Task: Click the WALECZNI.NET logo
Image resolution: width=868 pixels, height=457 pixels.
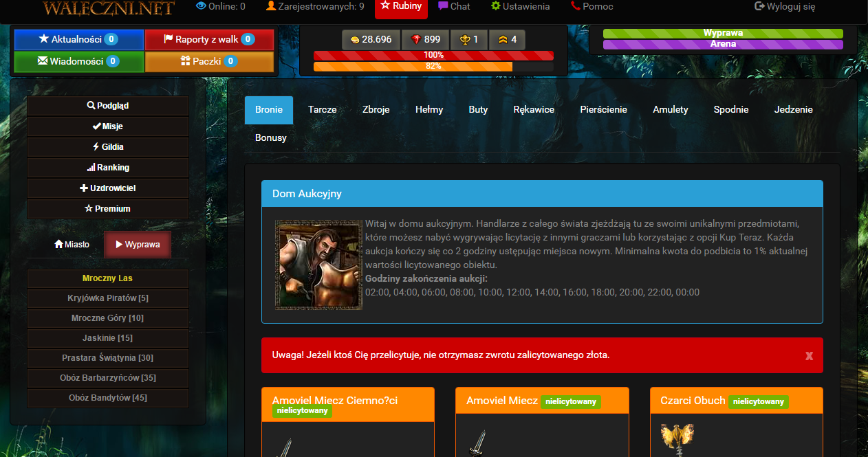Action: pyautogui.click(x=109, y=8)
